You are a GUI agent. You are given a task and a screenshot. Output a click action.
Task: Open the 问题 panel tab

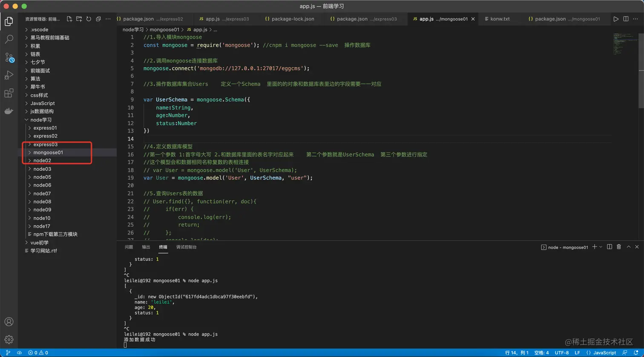[129, 247]
